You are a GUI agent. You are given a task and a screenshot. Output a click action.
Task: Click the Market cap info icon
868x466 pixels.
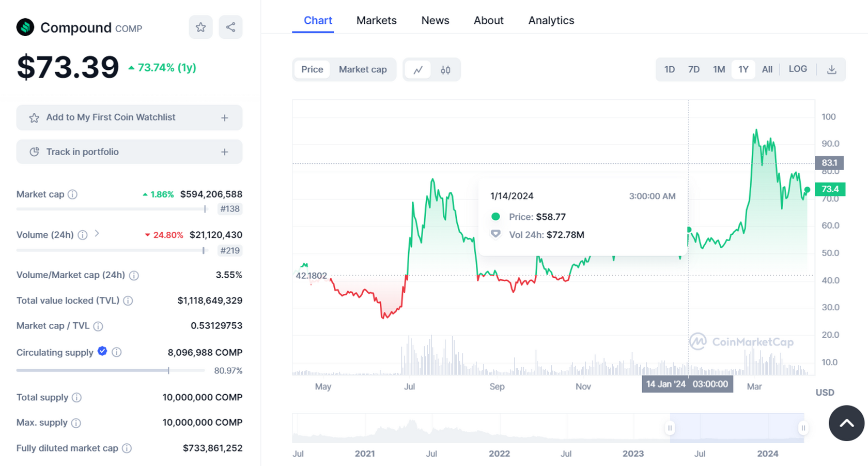click(x=73, y=194)
